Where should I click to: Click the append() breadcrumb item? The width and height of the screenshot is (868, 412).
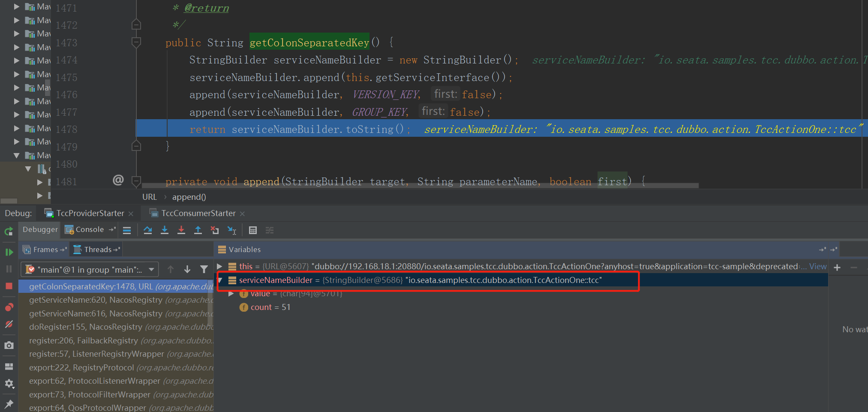click(189, 197)
